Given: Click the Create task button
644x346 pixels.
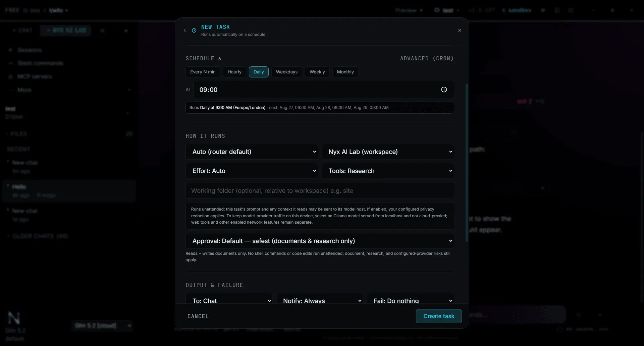Looking at the screenshot, I should [x=439, y=316].
